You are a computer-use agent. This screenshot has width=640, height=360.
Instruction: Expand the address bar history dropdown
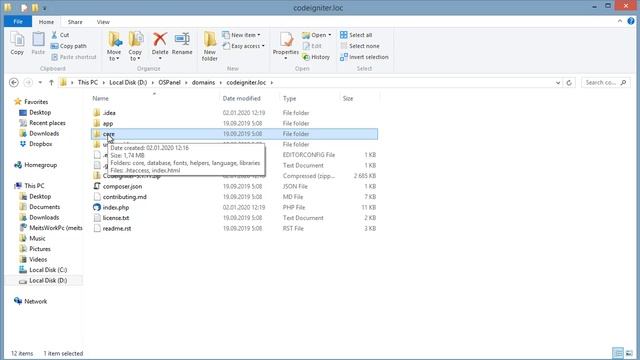(x=558, y=82)
